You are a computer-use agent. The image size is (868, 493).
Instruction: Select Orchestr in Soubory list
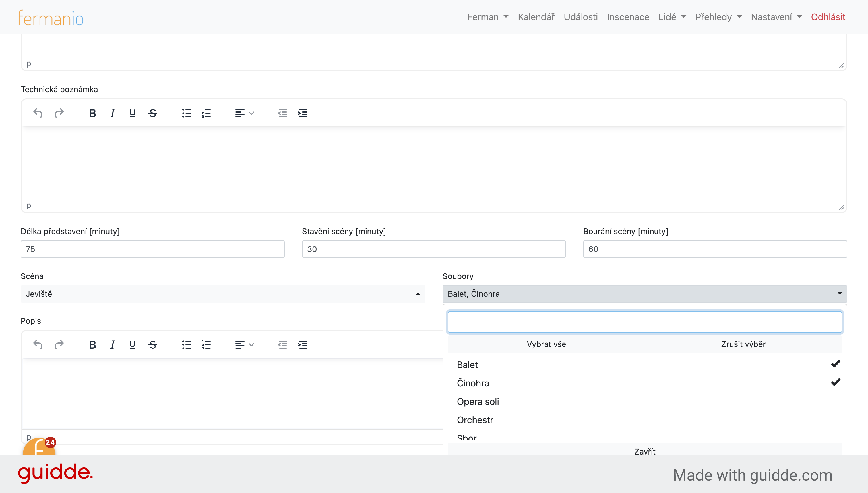(645, 420)
